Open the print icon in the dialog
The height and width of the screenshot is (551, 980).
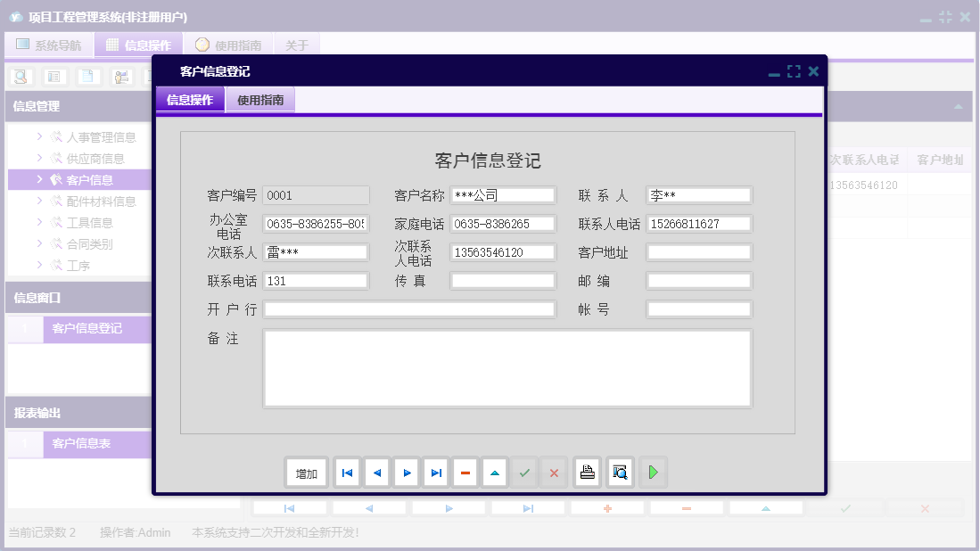coord(587,472)
